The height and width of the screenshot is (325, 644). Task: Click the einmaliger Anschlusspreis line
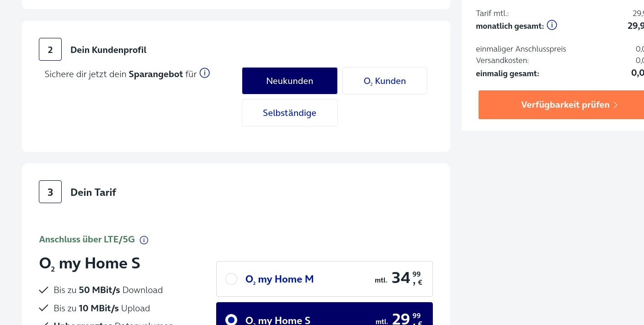(521, 49)
